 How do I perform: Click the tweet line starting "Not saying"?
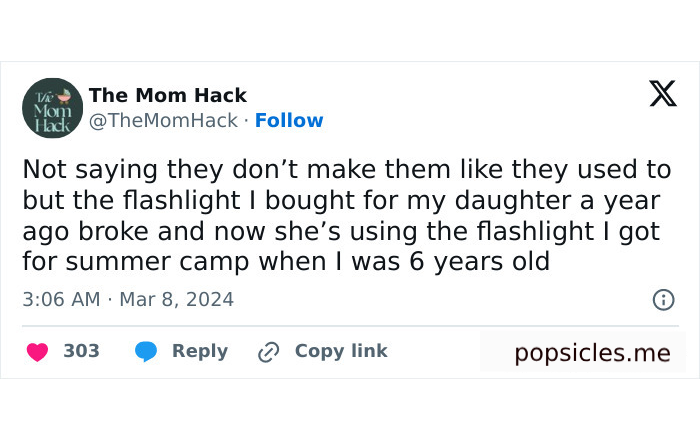[x=346, y=169]
